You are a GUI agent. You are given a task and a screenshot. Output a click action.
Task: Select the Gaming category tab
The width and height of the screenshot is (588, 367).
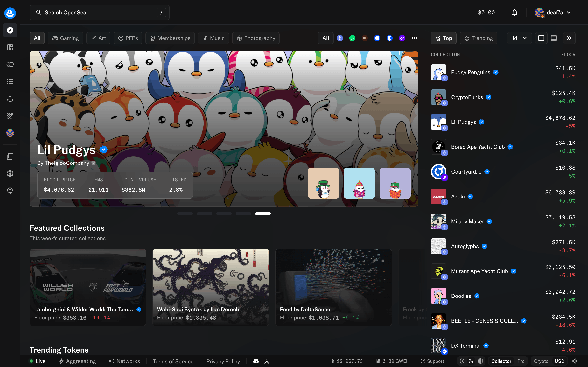(65, 38)
